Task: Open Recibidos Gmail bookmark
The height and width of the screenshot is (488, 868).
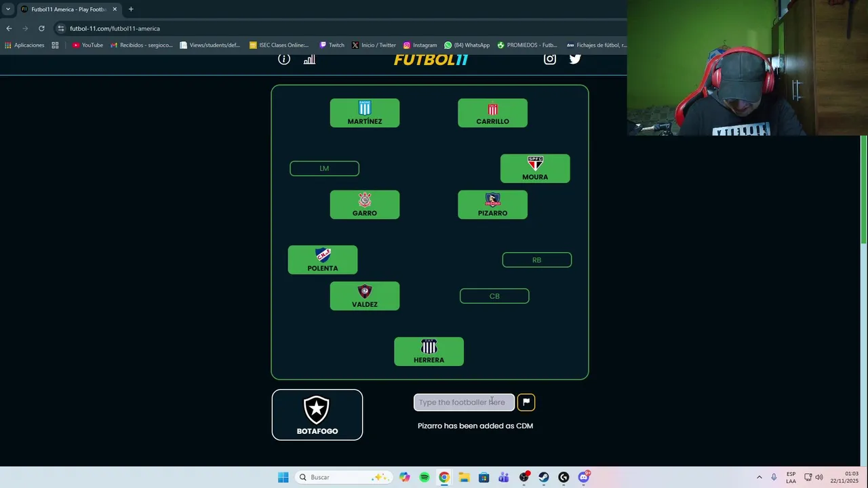Action: (x=142, y=45)
